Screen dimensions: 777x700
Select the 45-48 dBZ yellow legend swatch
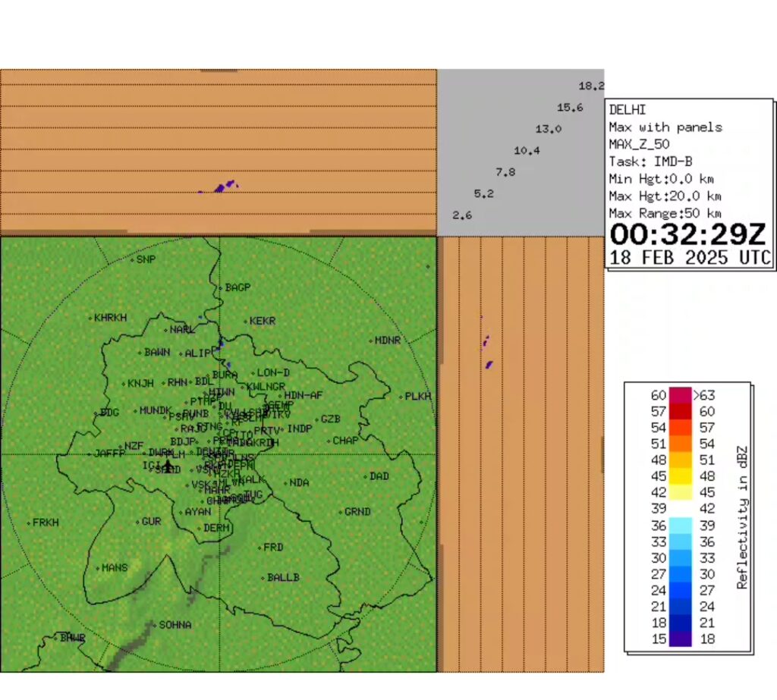[680, 476]
